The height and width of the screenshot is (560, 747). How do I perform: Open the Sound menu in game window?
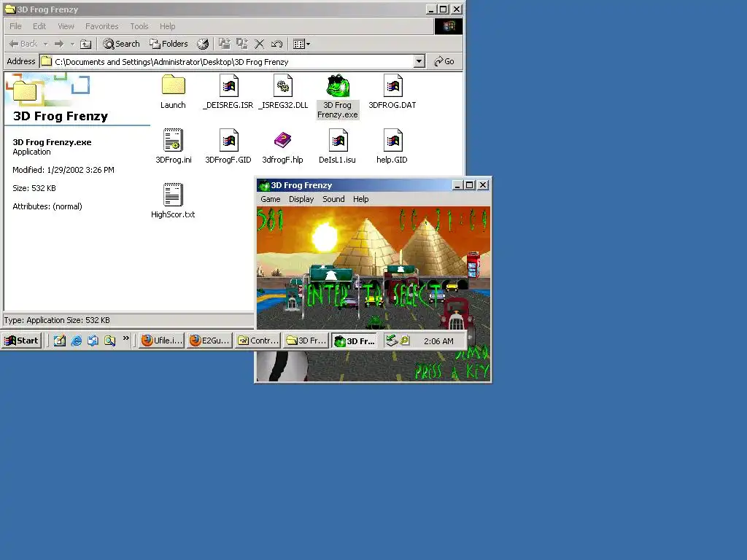click(x=333, y=199)
